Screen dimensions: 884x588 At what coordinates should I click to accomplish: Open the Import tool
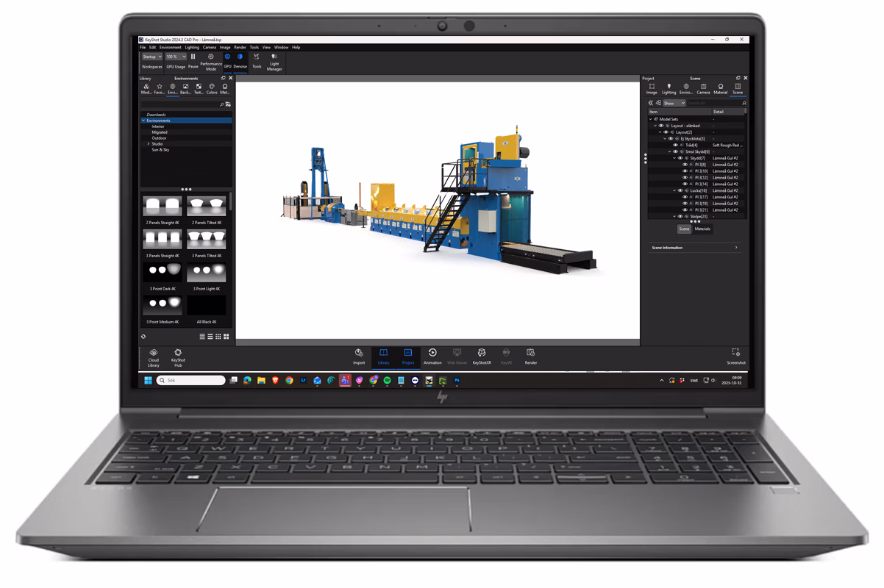pos(359,355)
